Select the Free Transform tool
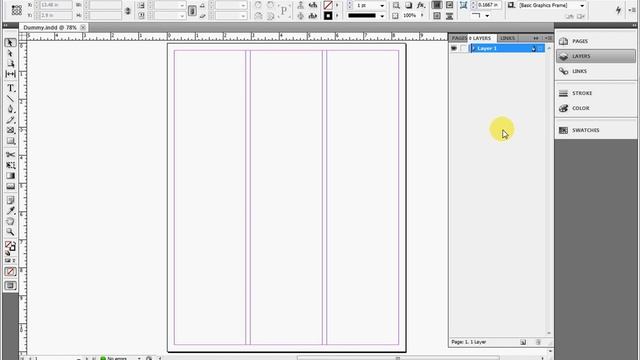 pos(11,165)
